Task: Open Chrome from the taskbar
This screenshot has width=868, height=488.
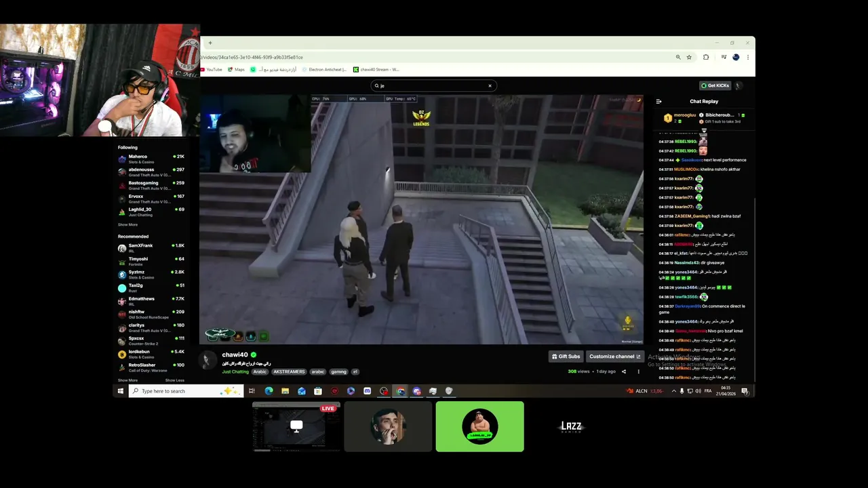Action: [x=400, y=391]
